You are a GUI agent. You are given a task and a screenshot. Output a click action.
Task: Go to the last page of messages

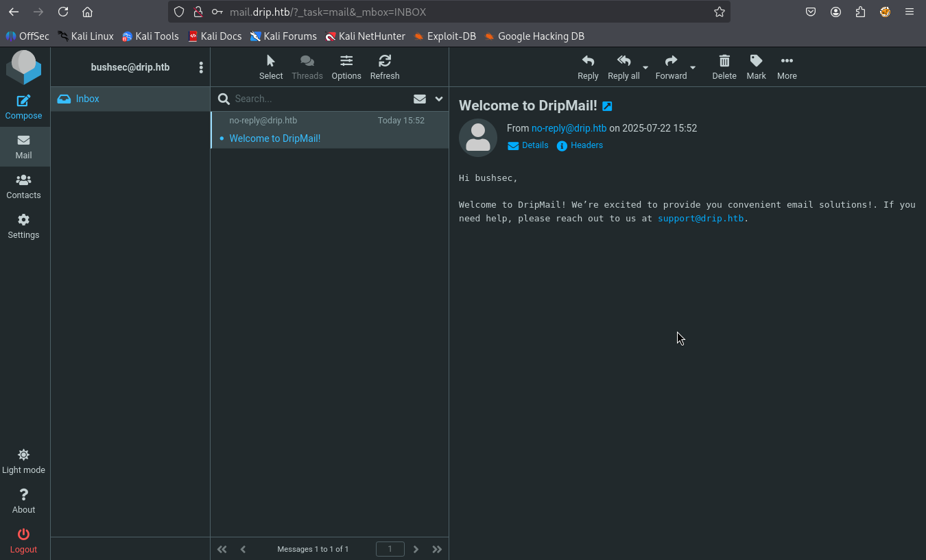point(437,549)
